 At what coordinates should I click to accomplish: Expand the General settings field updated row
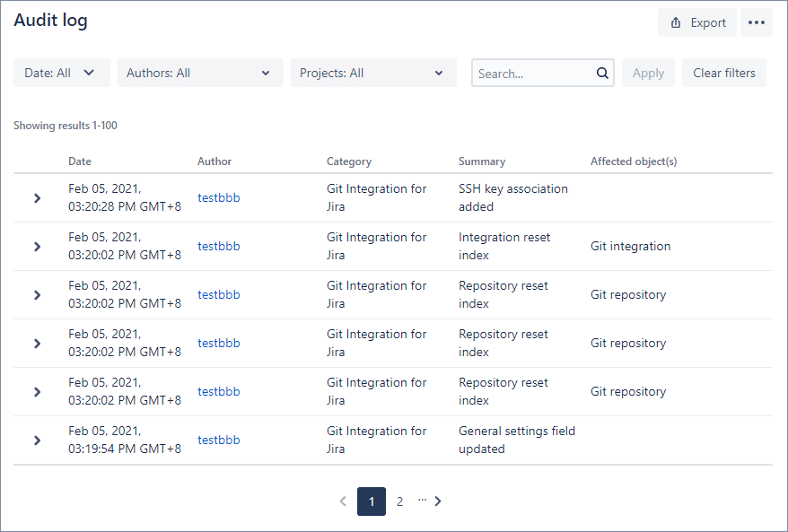(37, 440)
